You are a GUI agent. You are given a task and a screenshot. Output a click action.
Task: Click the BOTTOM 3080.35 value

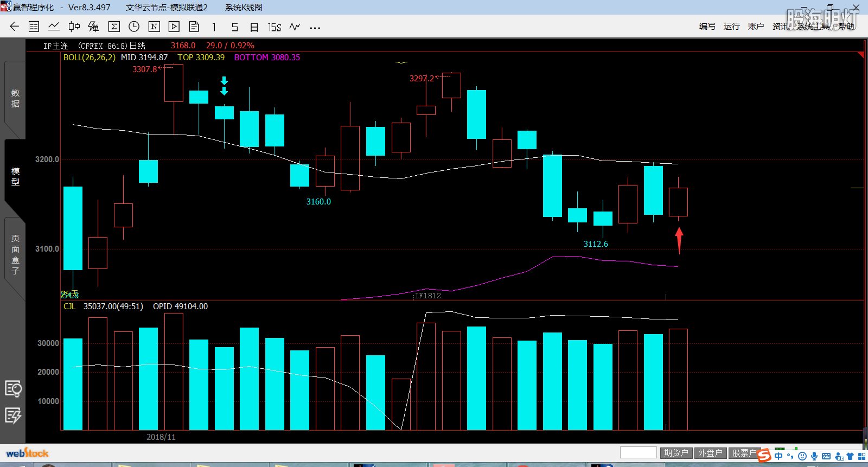point(267,57)
